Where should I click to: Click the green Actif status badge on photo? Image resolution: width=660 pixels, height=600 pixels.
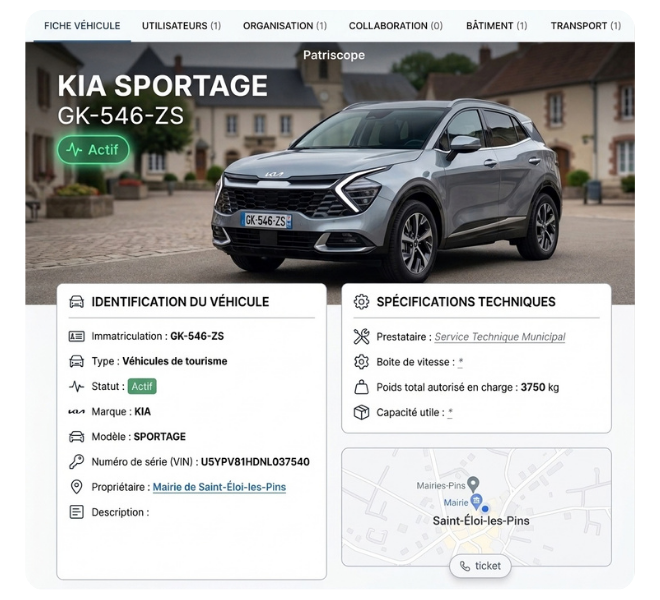tap(93, 149)
